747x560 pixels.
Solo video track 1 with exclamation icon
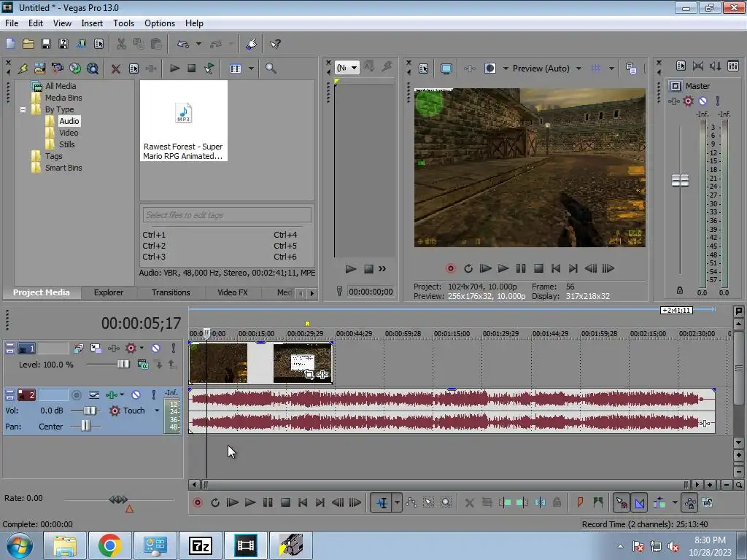point(174,348)
